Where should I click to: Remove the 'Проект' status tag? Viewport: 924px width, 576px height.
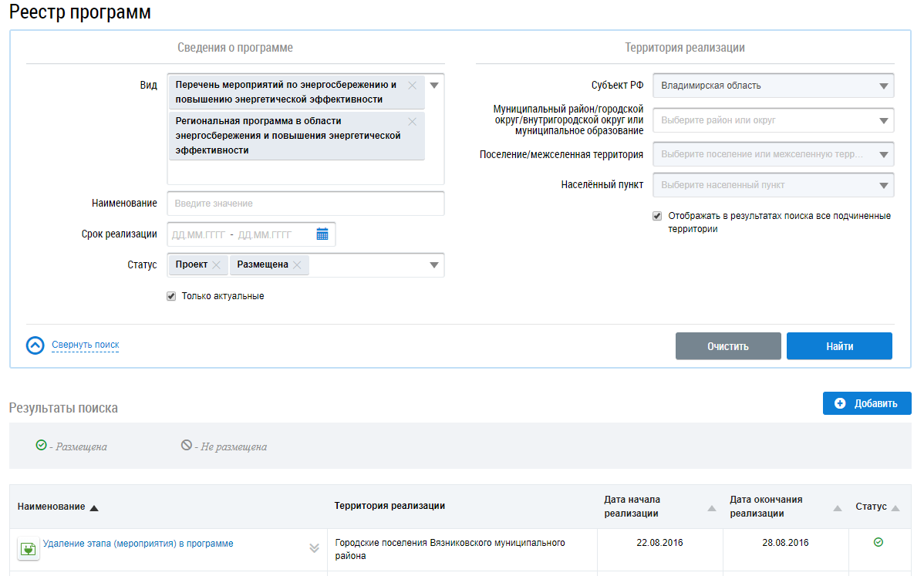[217, 265]
